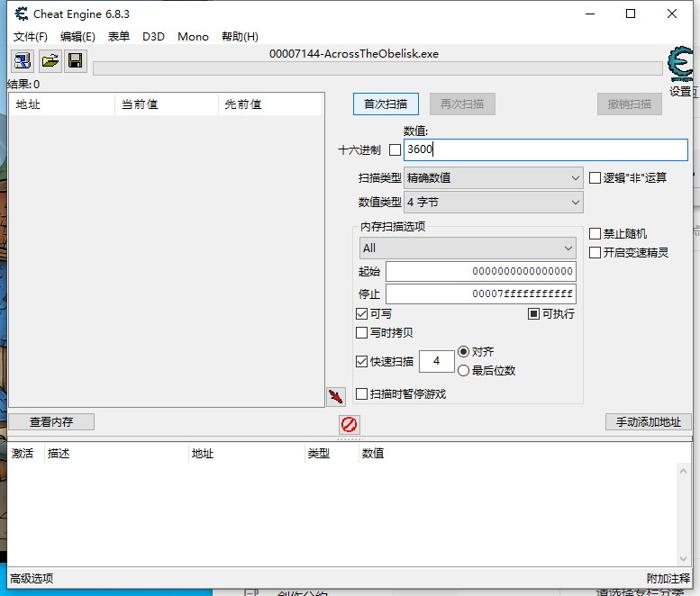Image resolution: width=700 pixels, height=596 pixels.
Task: Click the 激活 column header in address table
Action: coord(26,454)
